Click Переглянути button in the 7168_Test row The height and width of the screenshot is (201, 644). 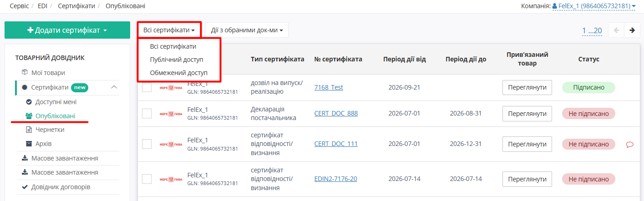pyautogui.click(x=527, y=87)
